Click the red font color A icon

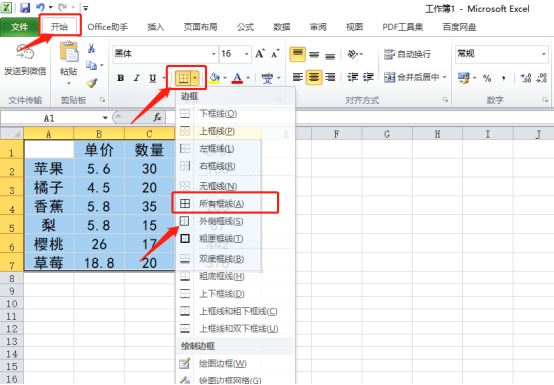click(x=237, y=78)
